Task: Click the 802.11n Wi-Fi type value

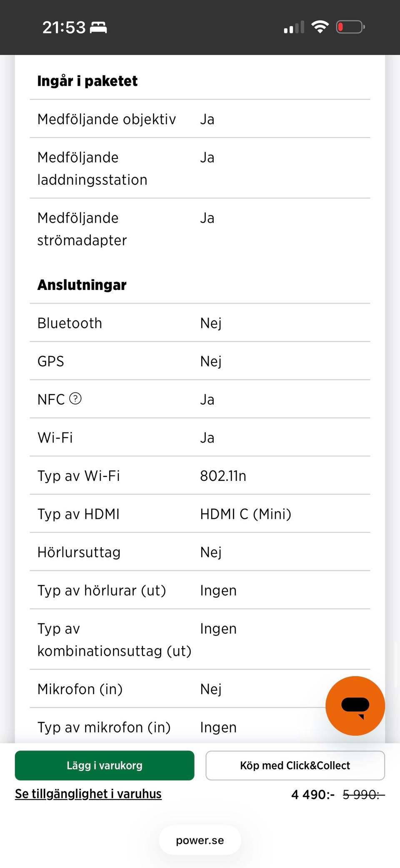Action: pyautogui.click(x=223, y=476)
